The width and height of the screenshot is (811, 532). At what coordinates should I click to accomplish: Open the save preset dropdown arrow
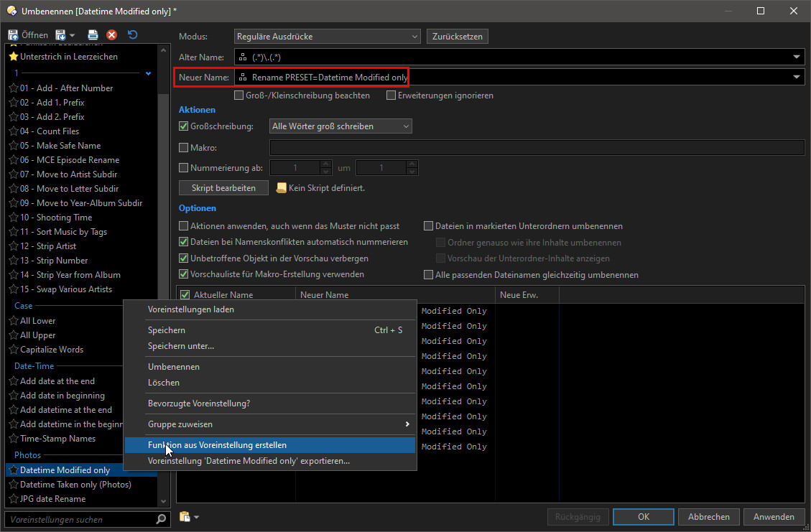click(x=73, y=35)
